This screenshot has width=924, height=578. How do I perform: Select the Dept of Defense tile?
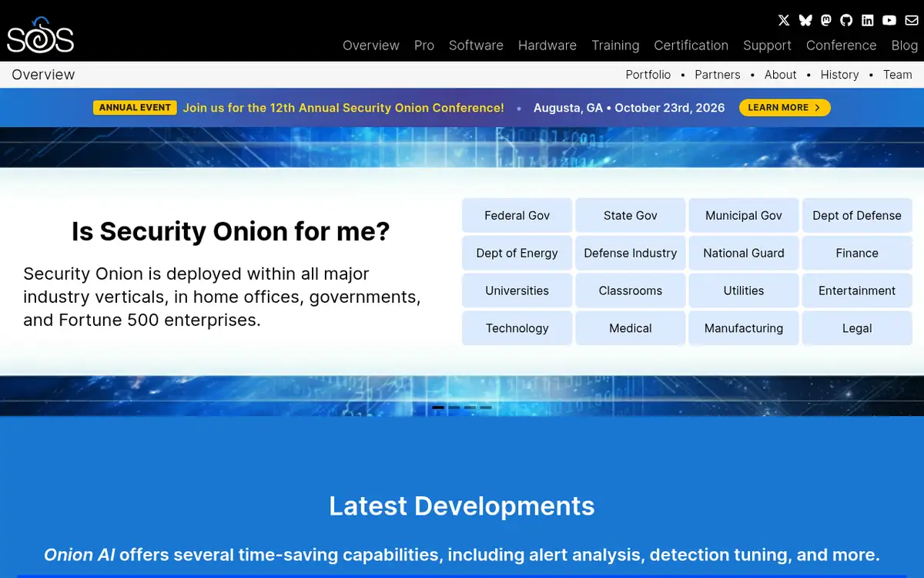coord(857,216)
